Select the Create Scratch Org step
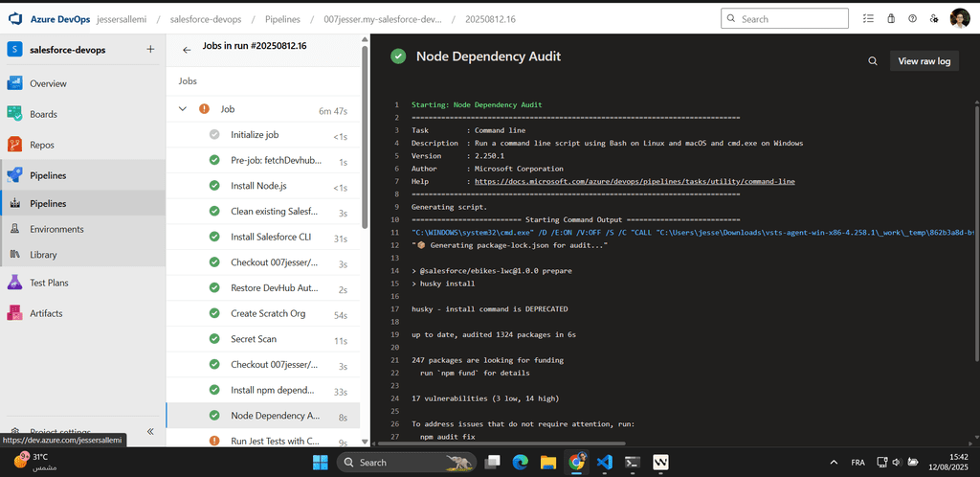This screenshot has height=477, width=980. point(263,313)
